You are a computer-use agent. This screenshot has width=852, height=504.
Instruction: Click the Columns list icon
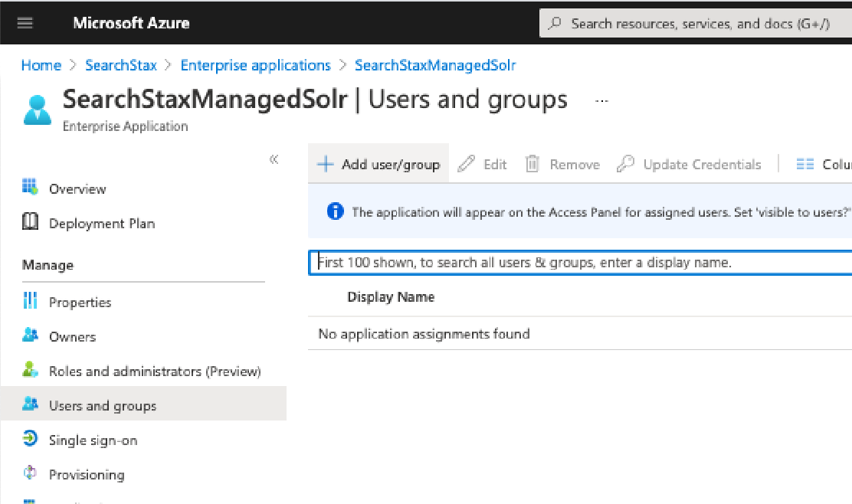click(804, 164)
